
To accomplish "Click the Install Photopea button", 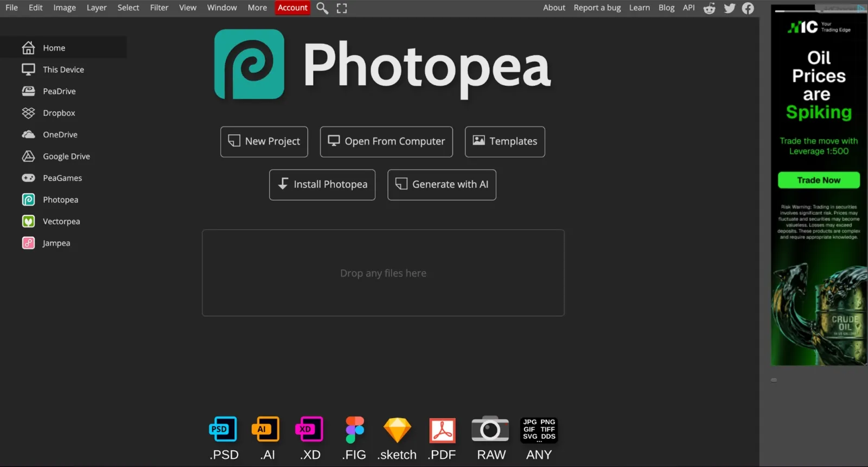I will (322, 185).
